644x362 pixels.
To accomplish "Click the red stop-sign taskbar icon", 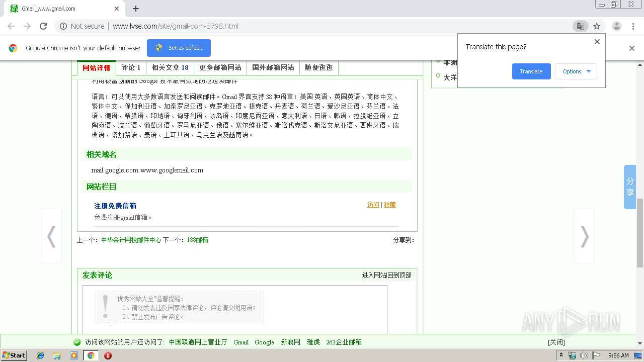I will click(x=108, y=355).
